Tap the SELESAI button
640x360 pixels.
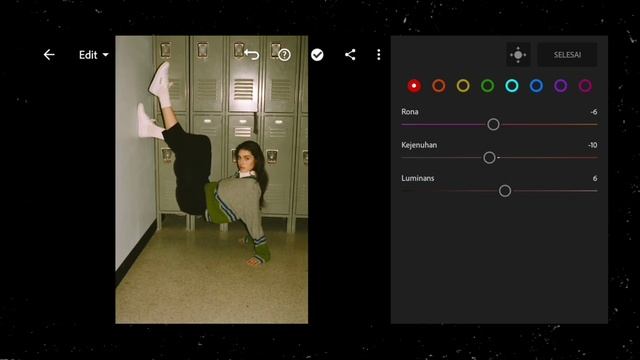click(567, 55)
